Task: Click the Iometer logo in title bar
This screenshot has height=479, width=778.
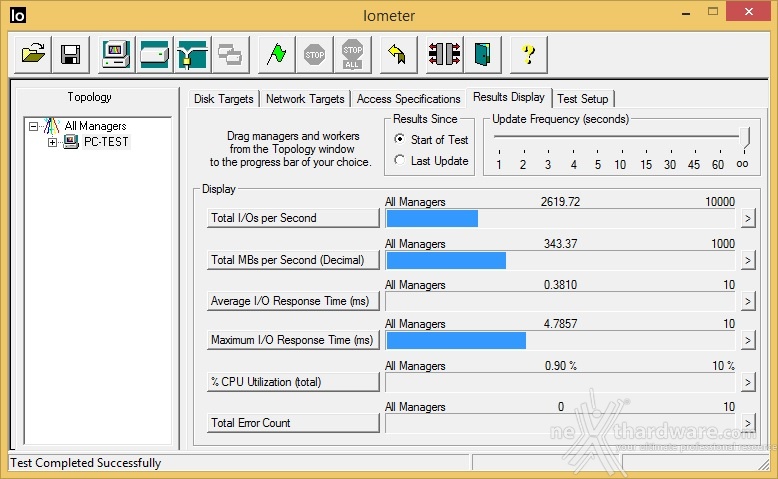Action: click(17, 15)
